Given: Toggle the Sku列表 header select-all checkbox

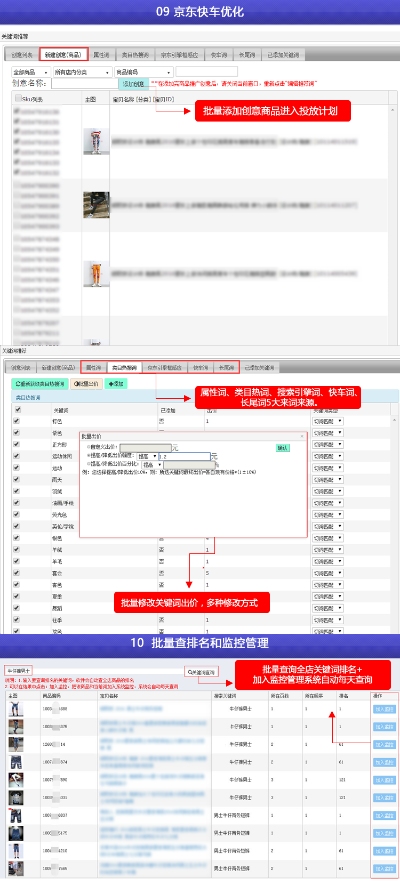Looking at the screenshot, I should [18, 98].
